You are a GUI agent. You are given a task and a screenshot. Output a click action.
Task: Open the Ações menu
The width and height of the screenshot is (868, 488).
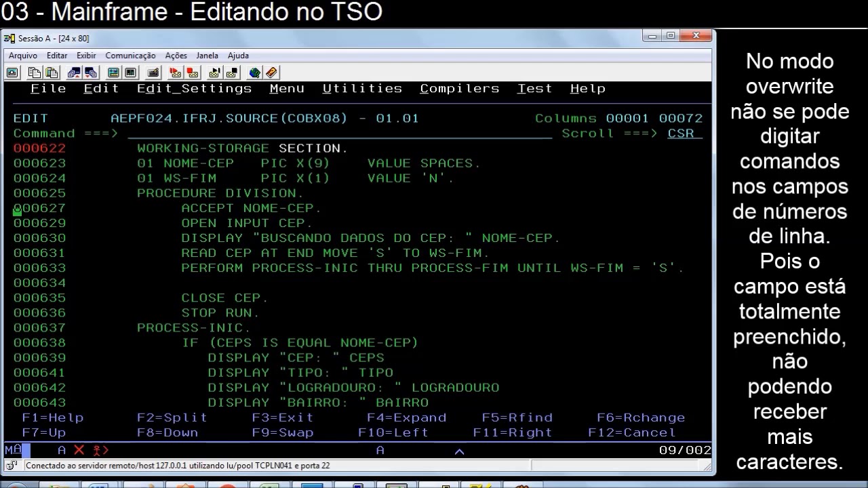click(176, 56)
